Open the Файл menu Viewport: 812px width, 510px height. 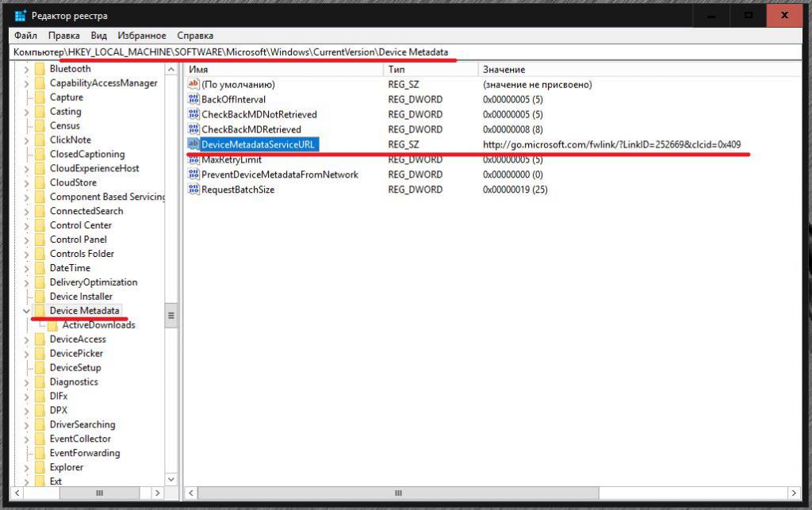point(25,36)
